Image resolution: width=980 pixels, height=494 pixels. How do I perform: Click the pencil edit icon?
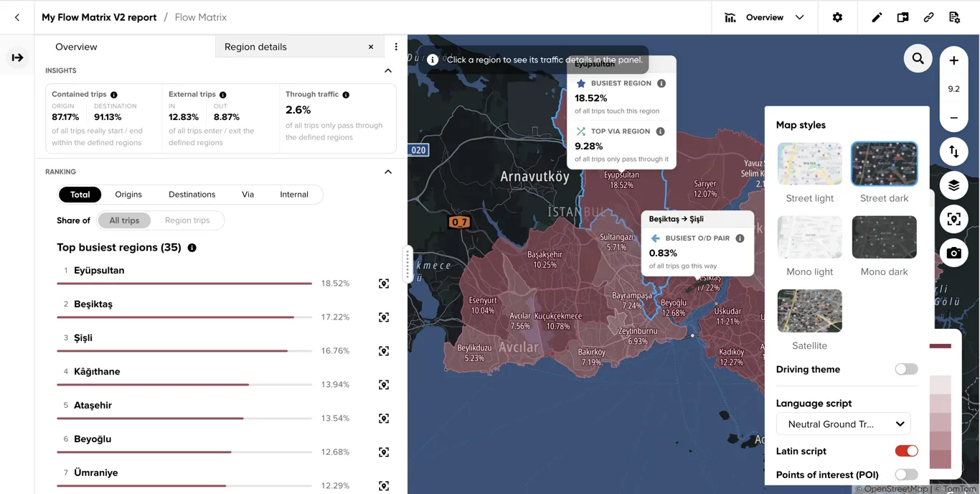877,17
